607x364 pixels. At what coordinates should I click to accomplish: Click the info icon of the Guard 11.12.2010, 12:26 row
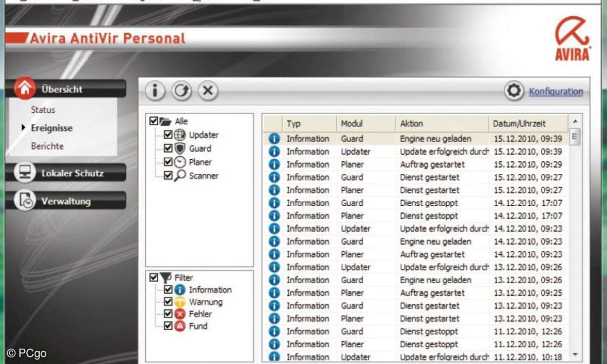[x=274, y=331]
